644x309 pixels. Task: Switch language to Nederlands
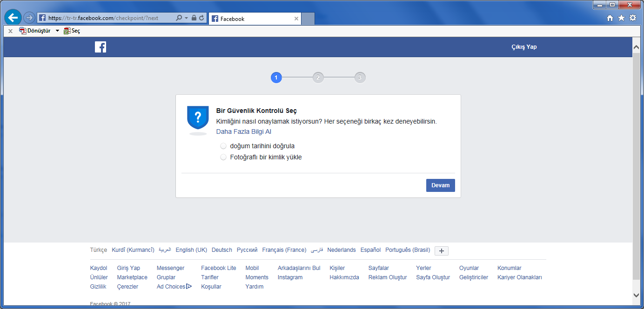pos(342,250)
